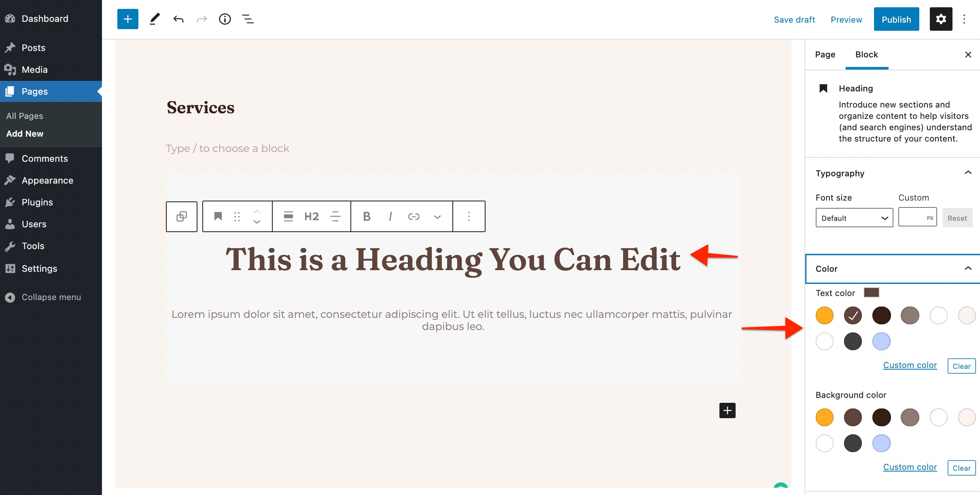Toggle italic formatting on heading
This screenshot has width=980, height=495.
(389, 216)
